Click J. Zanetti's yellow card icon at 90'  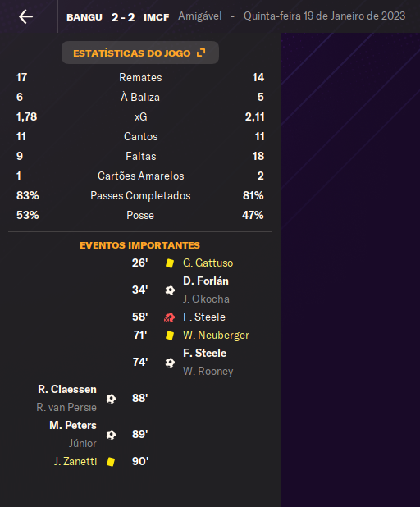[x=111, y=461]
